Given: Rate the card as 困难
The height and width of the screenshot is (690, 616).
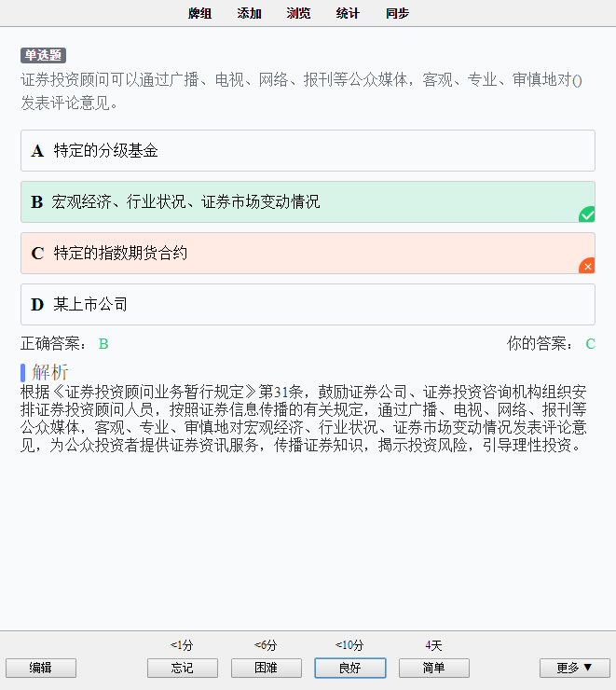Looking at the screenshot, I should 267,668.
